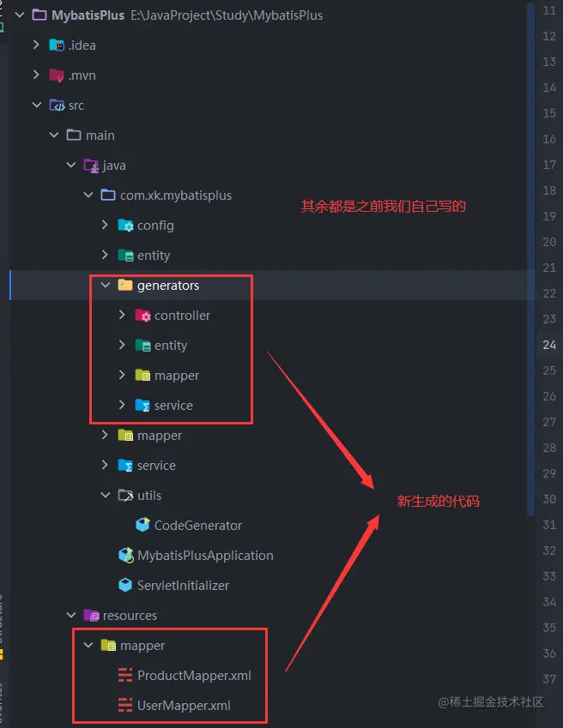The height and width of the screenshot is (728, 563).
Task: Click line number 37 in the gutter
Action: [x=549, y=679]
